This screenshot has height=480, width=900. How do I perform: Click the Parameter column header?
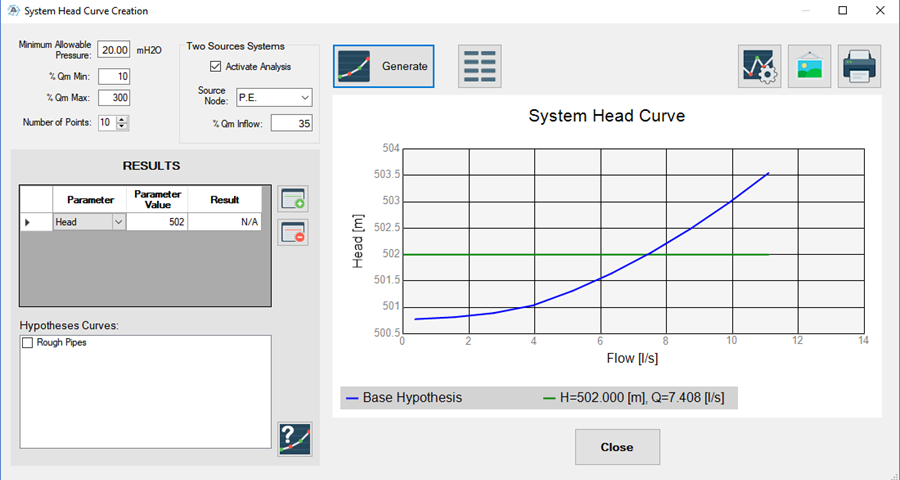point(90,200)
